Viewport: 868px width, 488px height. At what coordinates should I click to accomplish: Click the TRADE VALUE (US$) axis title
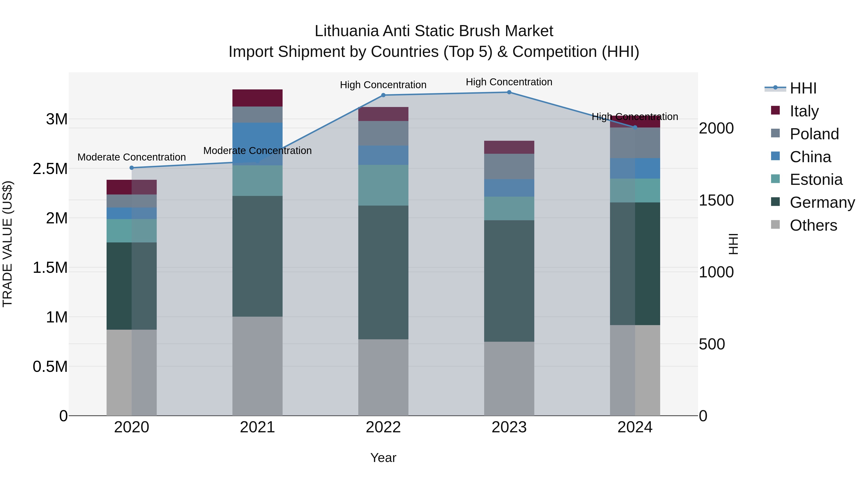point(7,244)
